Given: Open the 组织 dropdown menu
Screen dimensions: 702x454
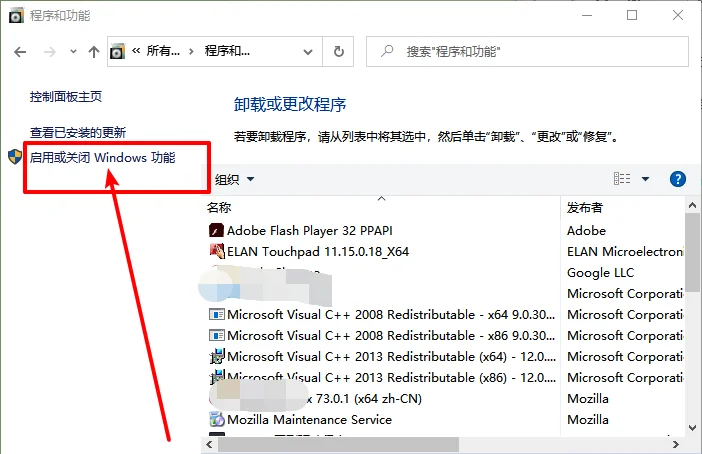Looking at the screenshot, I should pyautogui.click(x=234, y=180).
